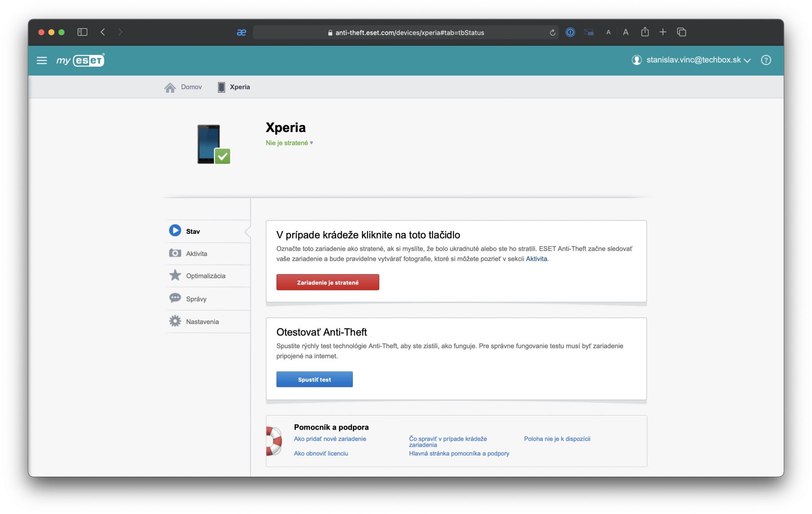Go back with the Safari back arrow

point(103,32)
